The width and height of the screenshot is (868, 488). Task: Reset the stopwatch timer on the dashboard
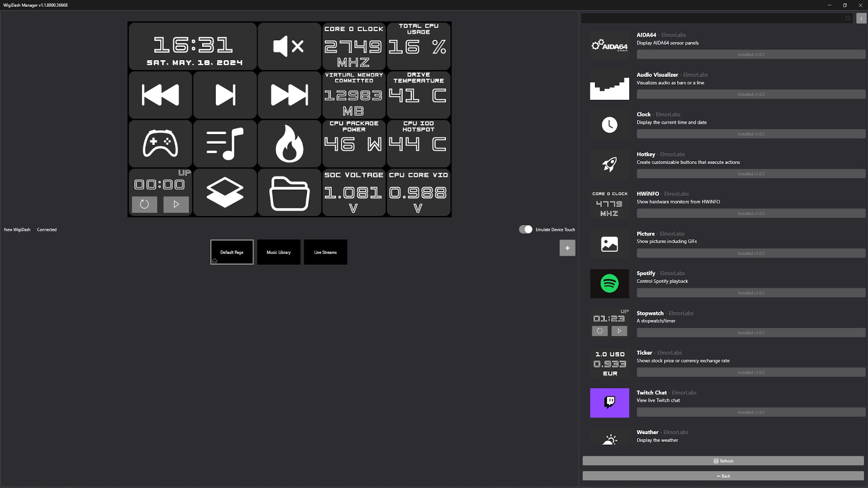pyautogui.click(x=144, y=204)
